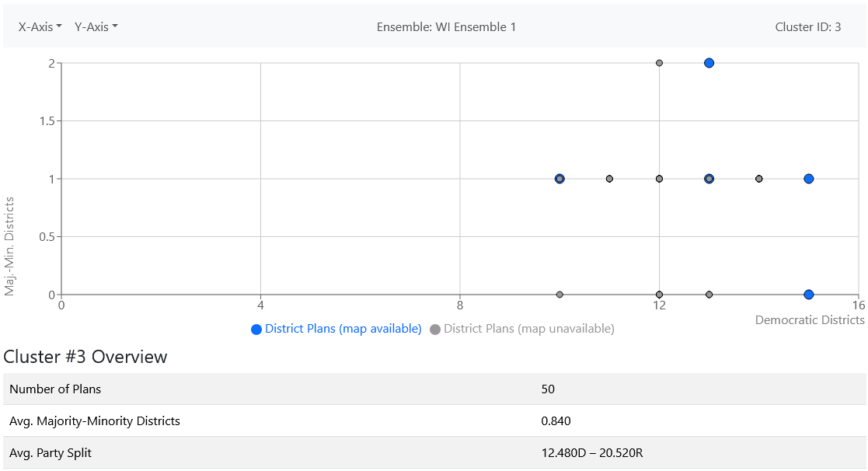Toggle 'District Plans (map unavailable)' legend entry

click(521, 329)
